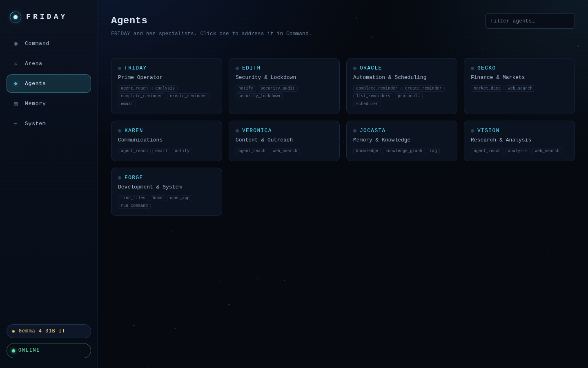Select the Agents nav item
Image resolution: width=588 pixels, height=368 pixels.
tap(49, 84)
